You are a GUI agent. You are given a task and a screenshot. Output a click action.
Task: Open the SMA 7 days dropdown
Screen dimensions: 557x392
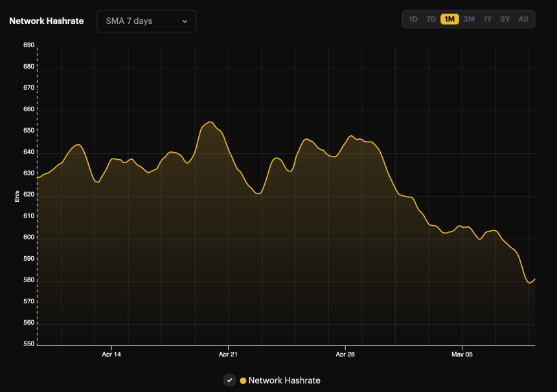click(146, 21)
